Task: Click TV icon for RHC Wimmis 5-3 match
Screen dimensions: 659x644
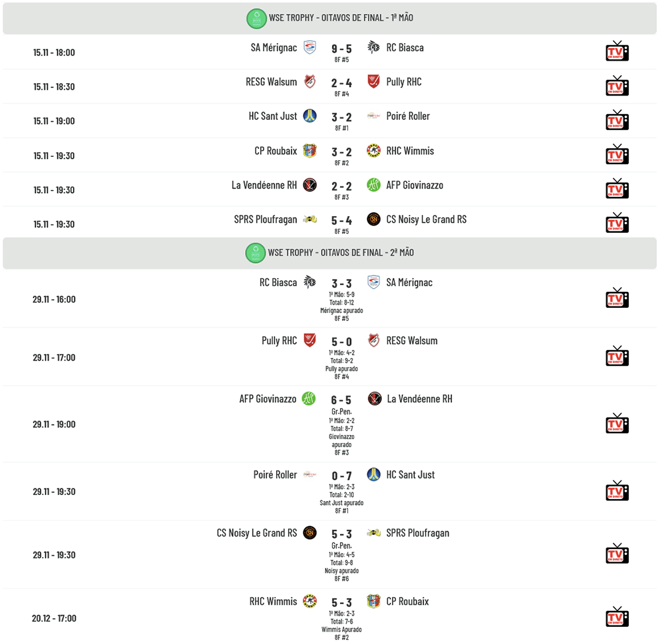Action: [617, 617]
